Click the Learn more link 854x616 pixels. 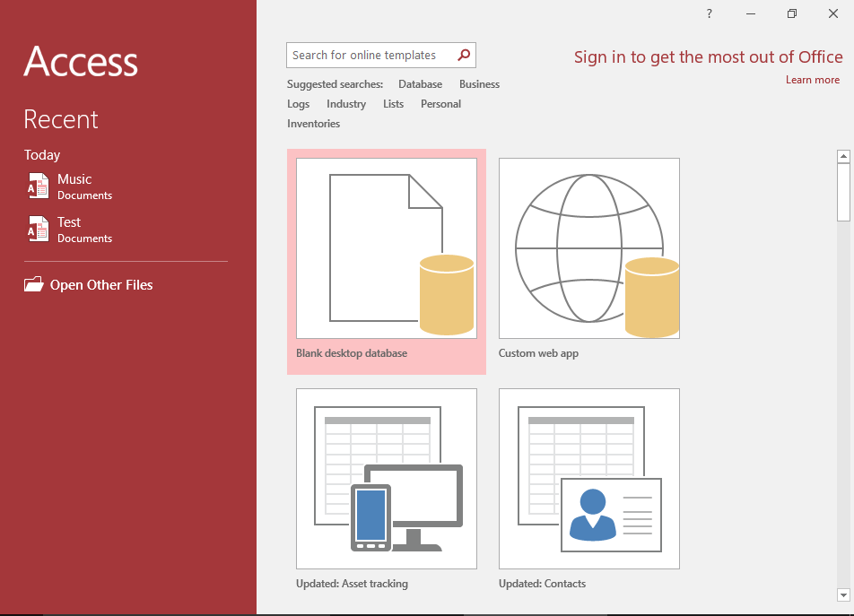tap(812, 79)
